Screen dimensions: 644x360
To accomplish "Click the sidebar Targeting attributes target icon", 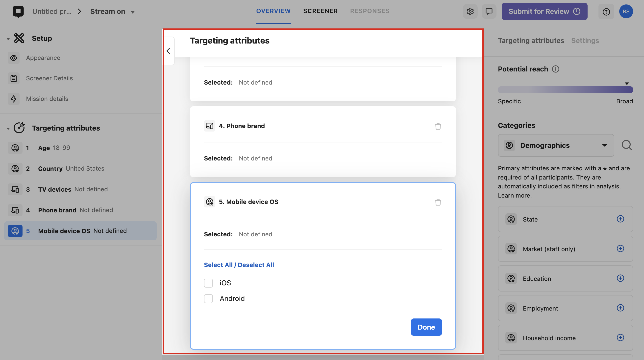I will (x=19, y=128).
